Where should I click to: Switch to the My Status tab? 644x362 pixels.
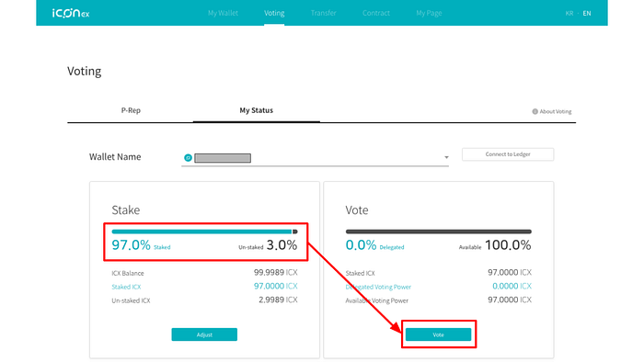click(257, 110)
